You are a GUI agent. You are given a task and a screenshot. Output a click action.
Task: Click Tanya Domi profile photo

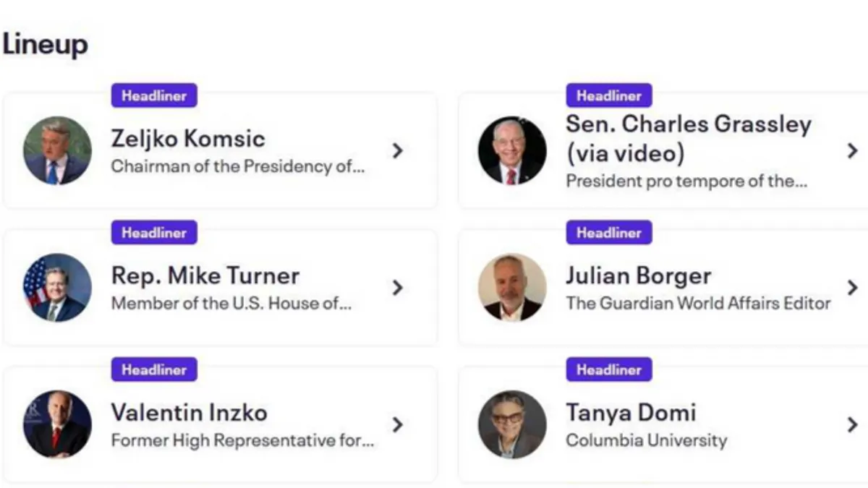pos(512,424)
